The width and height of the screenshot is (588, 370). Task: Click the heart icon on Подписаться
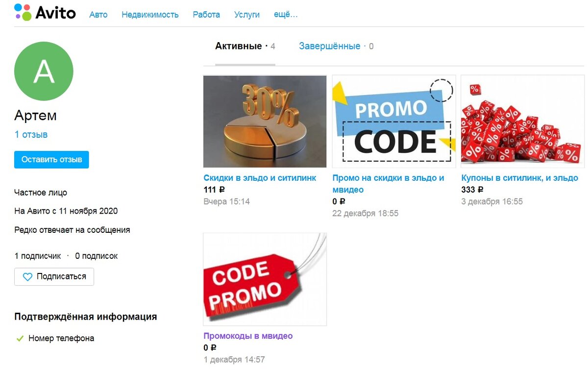click(27, 276)
